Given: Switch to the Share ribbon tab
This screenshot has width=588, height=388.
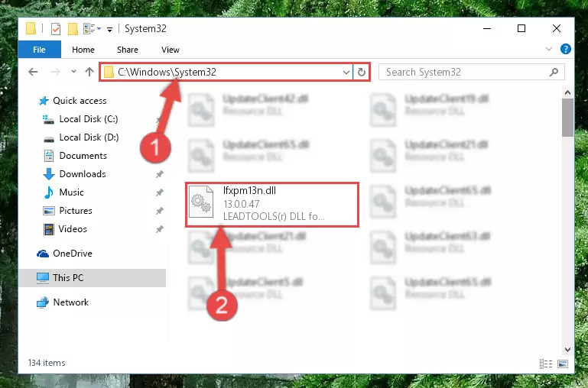Looking at the screenshot, I should pyautogui.click(x=128, y=50).
